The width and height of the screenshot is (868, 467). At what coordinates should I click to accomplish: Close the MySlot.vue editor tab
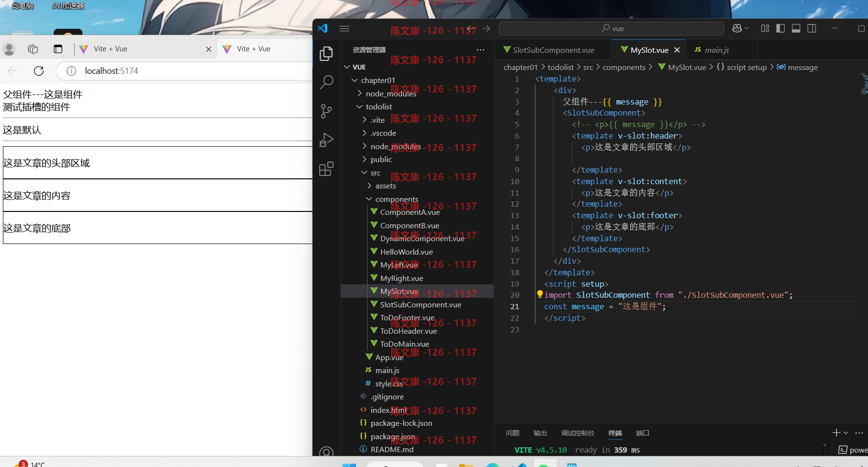coord(677,50)
